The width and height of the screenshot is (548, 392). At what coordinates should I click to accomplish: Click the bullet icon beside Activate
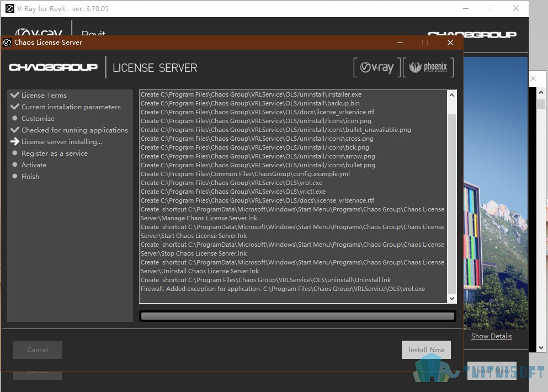coord(15,165)
